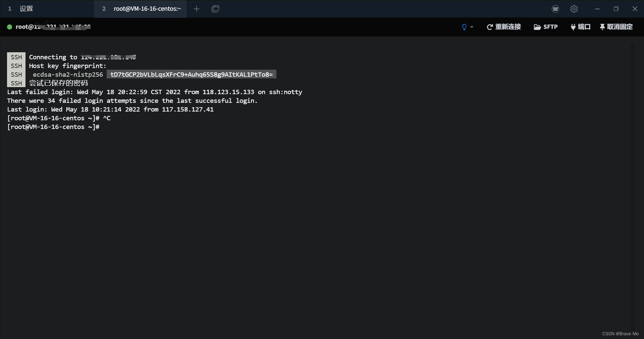
Task: Click 重新连接 reconnect button
Action: (504, 27)
